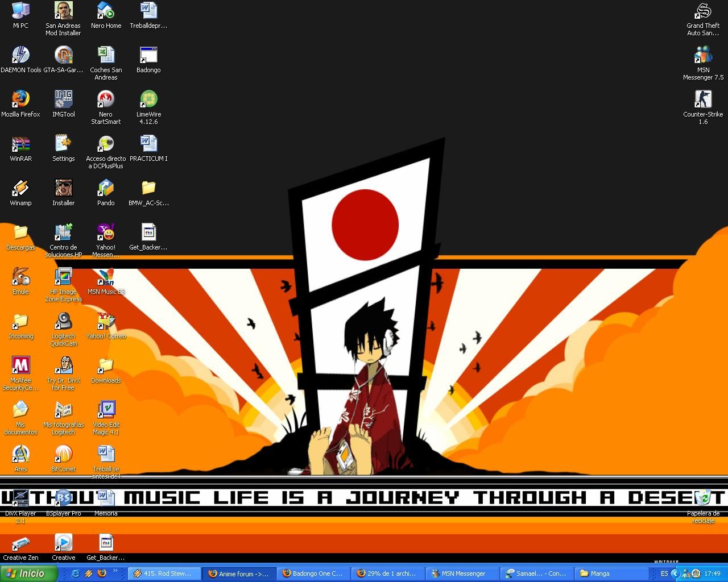
Task: Open Try Dr. DivX for Free
Action: pos(63,373)
